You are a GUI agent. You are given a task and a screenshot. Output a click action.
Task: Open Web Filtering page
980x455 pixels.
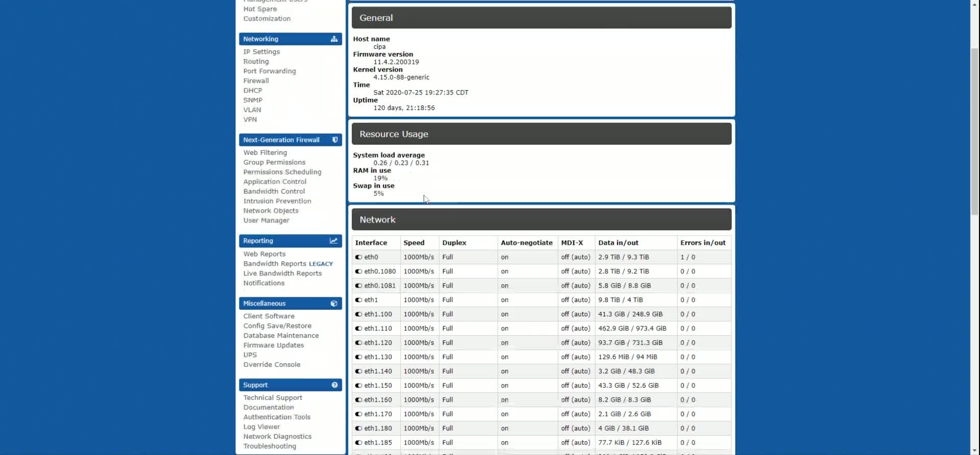click(265, 153)
